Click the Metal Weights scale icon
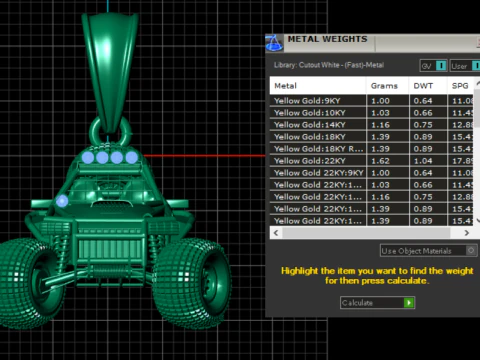This screenshot has height=360, width=480. click(x=274, y=43)
